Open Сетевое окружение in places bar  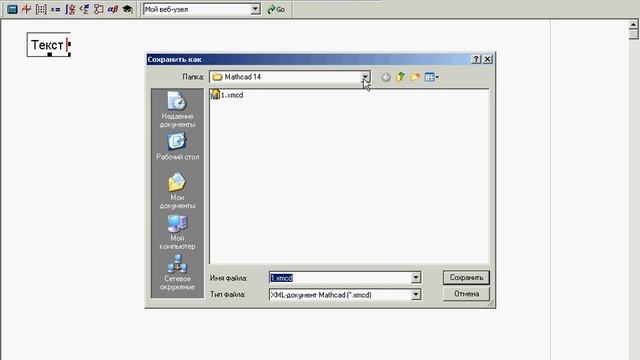[x=177, y=273]
